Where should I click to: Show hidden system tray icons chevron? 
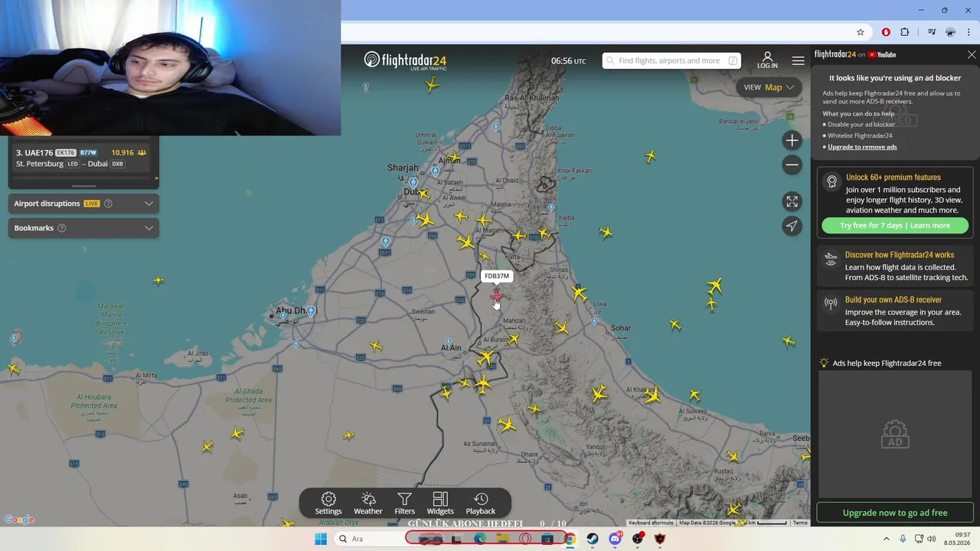(887, 539)
